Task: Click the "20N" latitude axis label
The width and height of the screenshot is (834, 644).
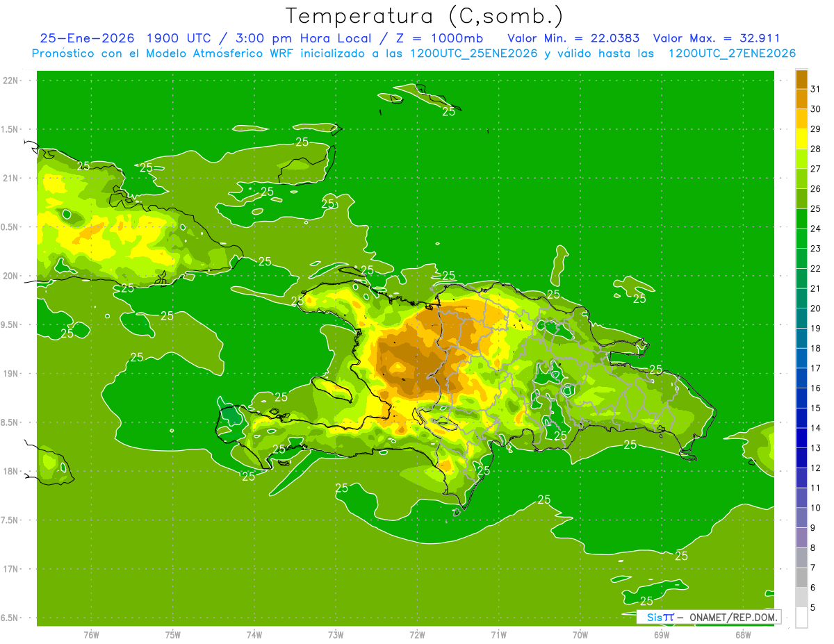Action: click(x=11, y=276)
